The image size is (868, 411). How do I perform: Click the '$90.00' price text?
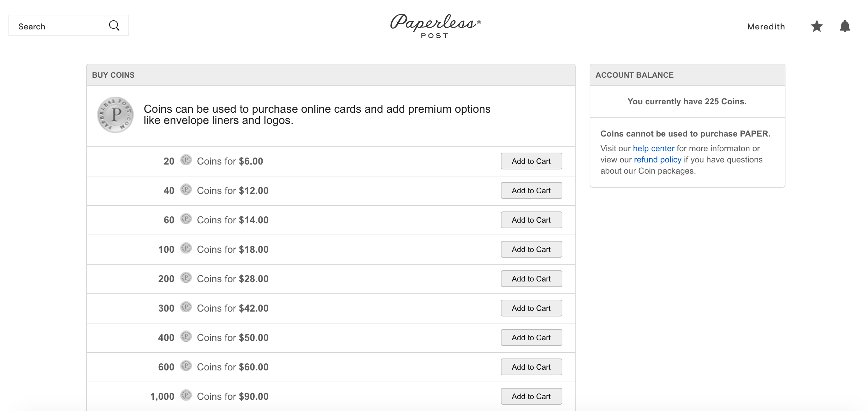click(254, 396)
